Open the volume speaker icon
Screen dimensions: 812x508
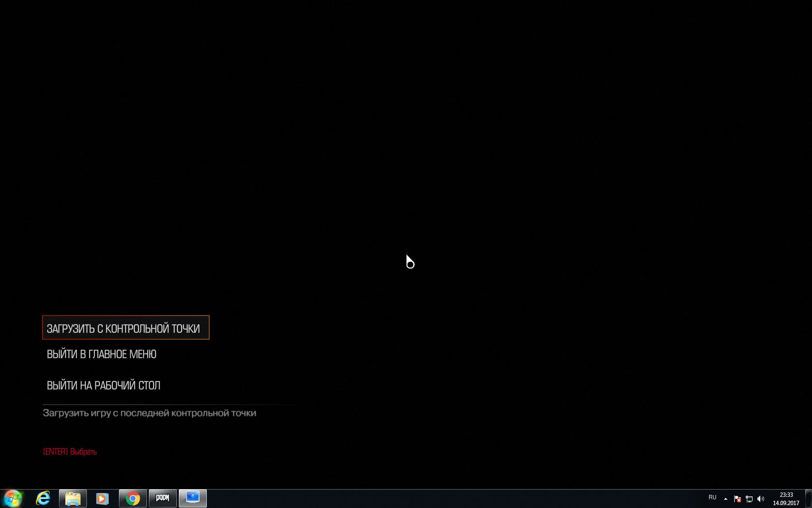pyautogui.click(x=761, y=499)
